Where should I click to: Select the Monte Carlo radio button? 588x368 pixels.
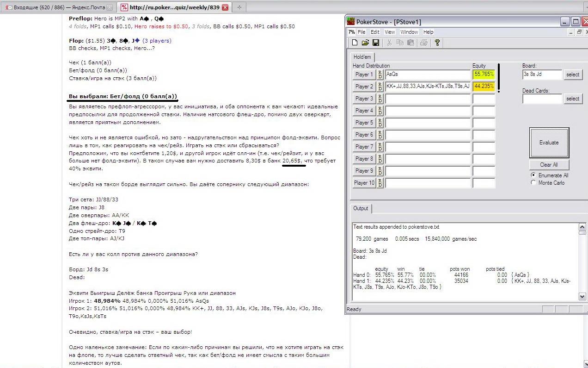534,183
